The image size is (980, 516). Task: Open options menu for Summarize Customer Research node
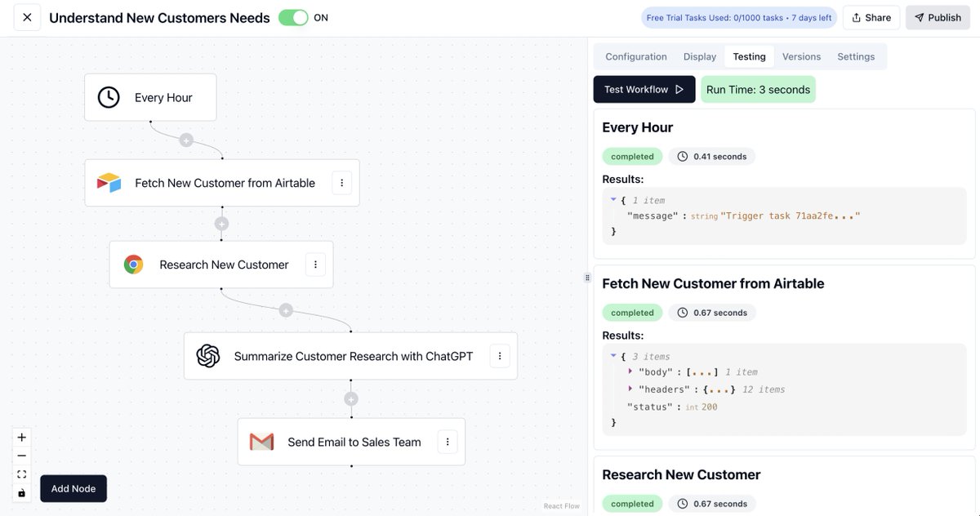[x=500, y=356]
